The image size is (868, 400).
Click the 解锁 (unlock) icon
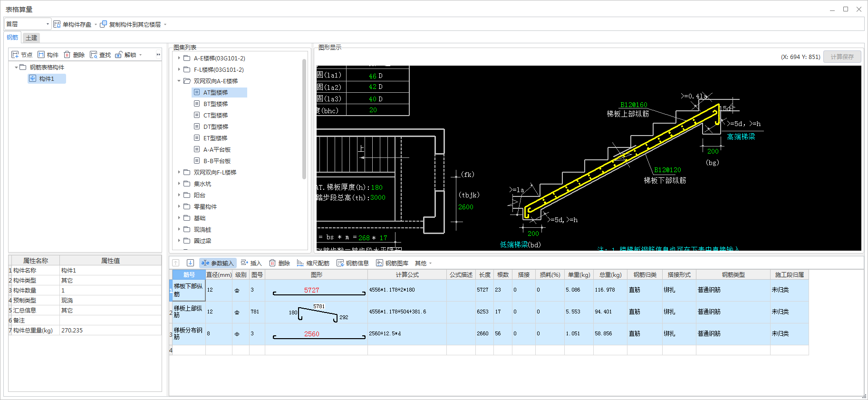(119, 55)
